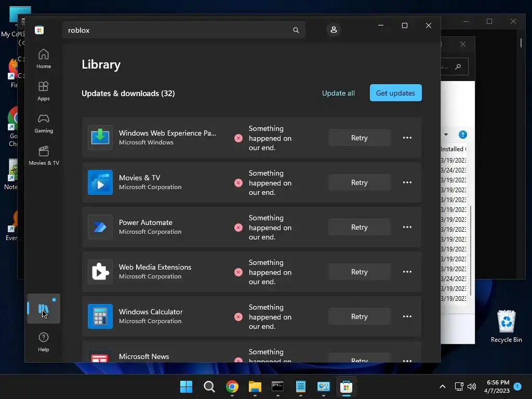Click the blue help icon in the background window
Screen dimensions: 532x399
pos(463,135)
